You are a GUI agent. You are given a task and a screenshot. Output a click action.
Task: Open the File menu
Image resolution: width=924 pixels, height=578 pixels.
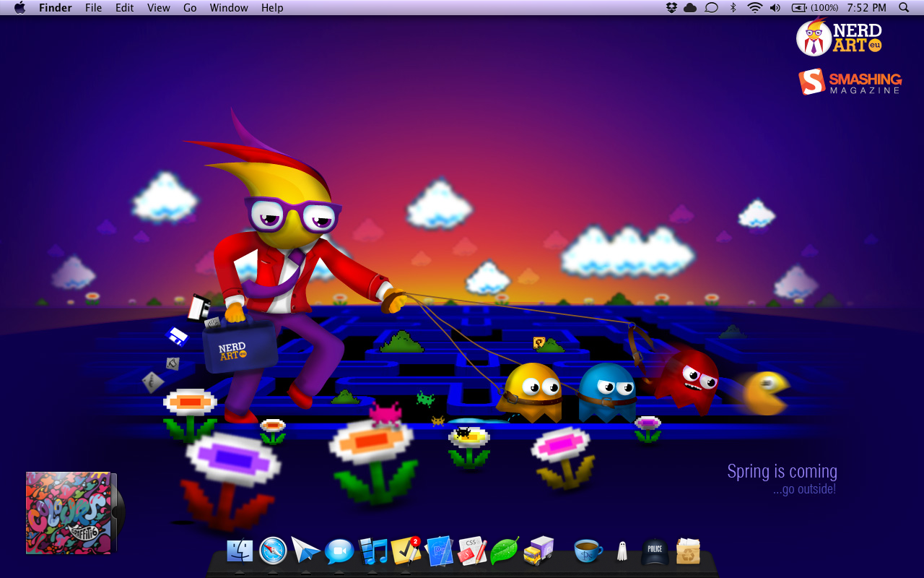(93, 8)
